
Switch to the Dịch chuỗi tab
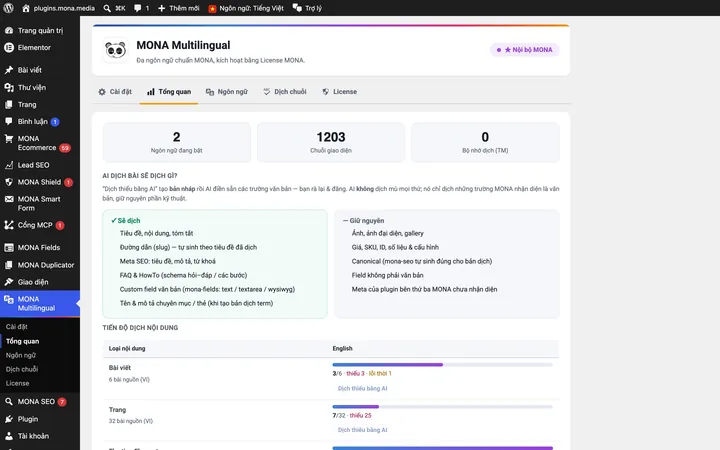(x=285, y=92)
